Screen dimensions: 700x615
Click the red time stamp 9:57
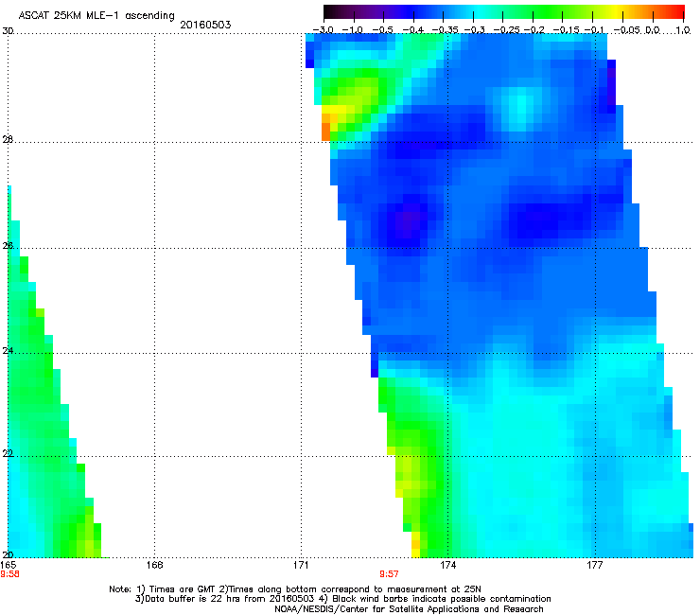click(389, 574)
